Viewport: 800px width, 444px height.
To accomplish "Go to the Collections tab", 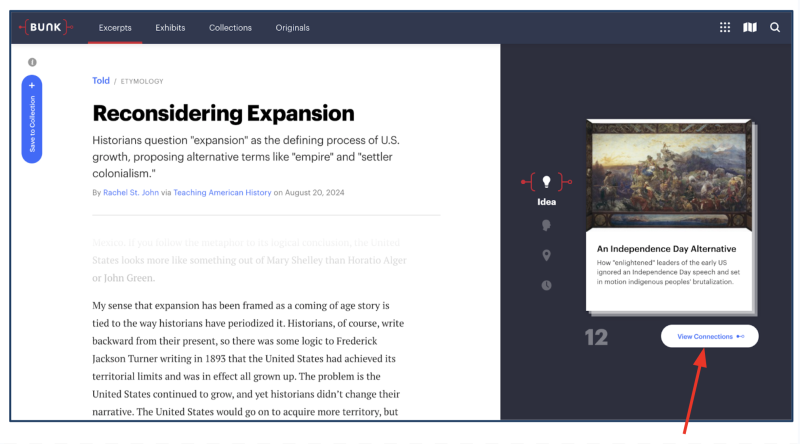I will pyautogui.click(x=230, y=28).
